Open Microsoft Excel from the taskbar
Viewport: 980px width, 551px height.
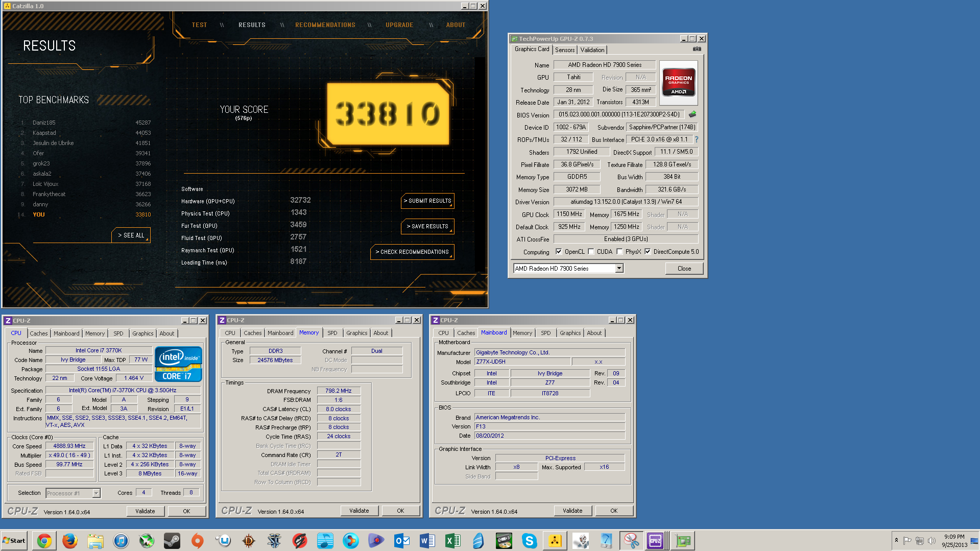point(453,541)
